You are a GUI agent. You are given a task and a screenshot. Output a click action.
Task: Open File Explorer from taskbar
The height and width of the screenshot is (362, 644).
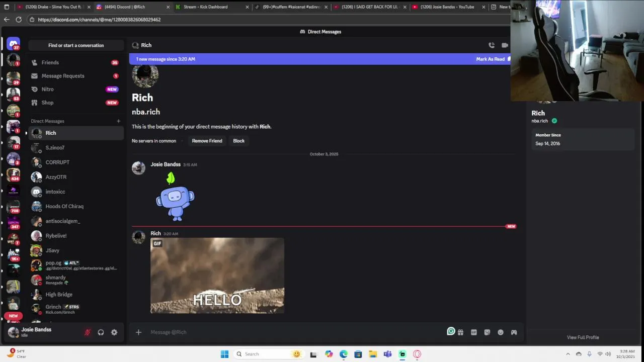[373, 354]
